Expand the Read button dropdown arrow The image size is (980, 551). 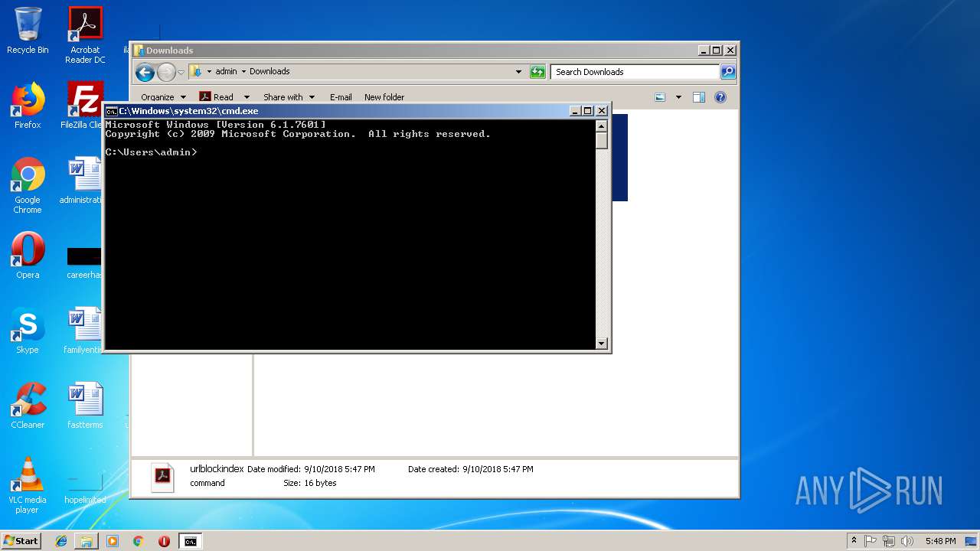coord(247,97)
